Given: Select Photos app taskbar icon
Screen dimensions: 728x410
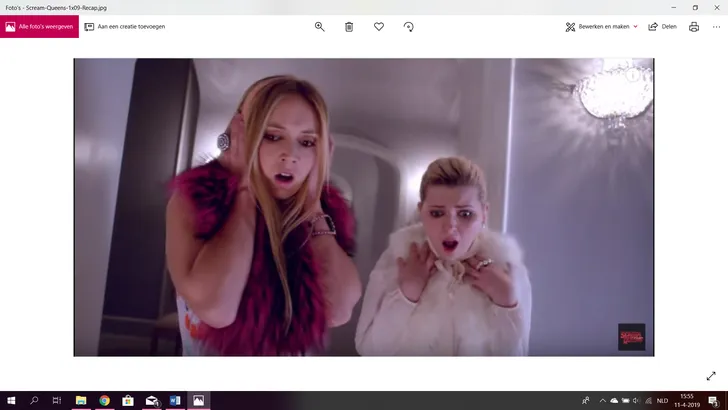Looking at the screenshot, I should coord(199,400).
